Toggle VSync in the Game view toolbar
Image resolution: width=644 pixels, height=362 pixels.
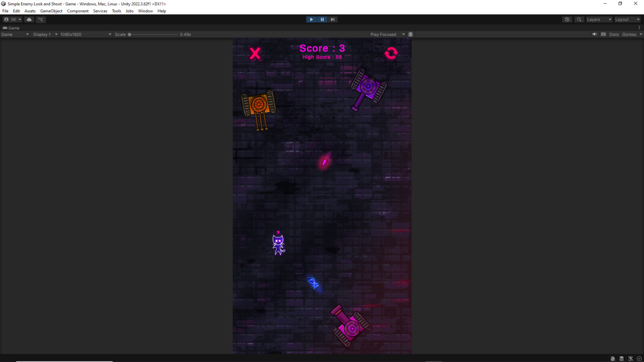[x=603, y=34]
